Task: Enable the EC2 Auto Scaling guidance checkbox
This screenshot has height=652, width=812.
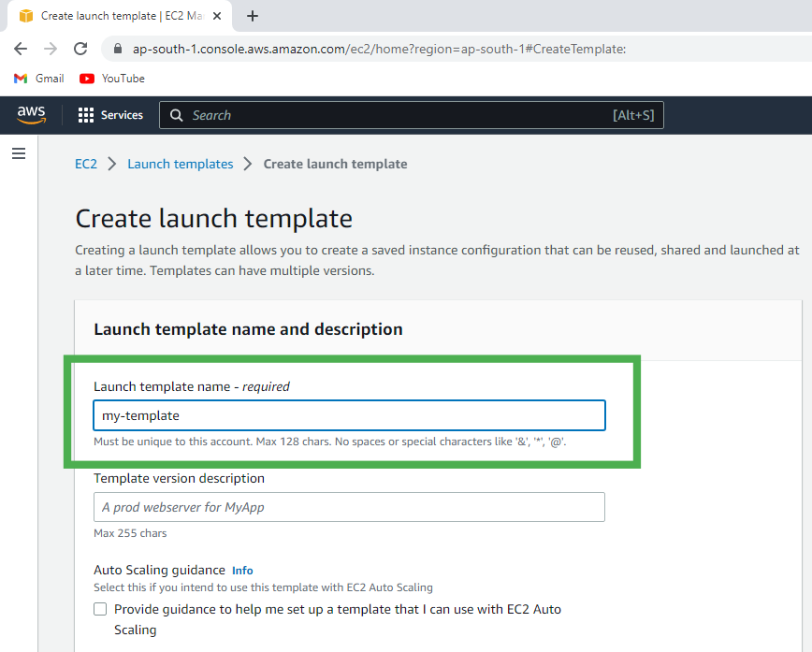Action: pos(100,609)
